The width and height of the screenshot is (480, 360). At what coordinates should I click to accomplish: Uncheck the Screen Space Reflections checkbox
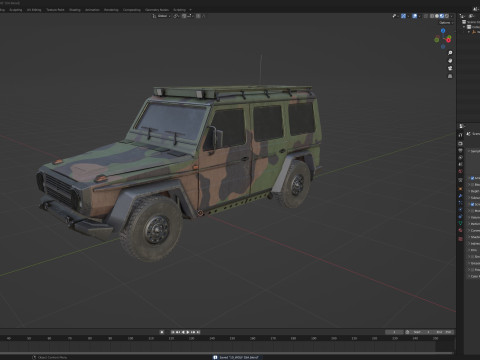coord(472,204)
